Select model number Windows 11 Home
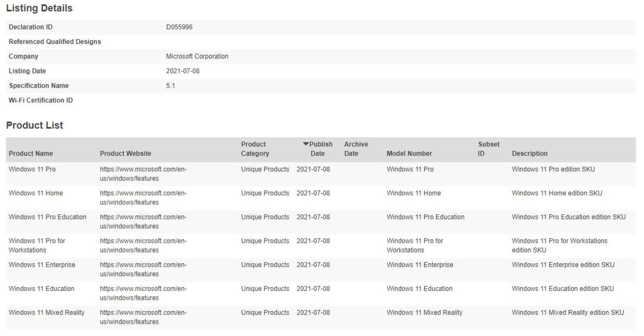Viewport: 644px width, 336px height. coord(414,193)
